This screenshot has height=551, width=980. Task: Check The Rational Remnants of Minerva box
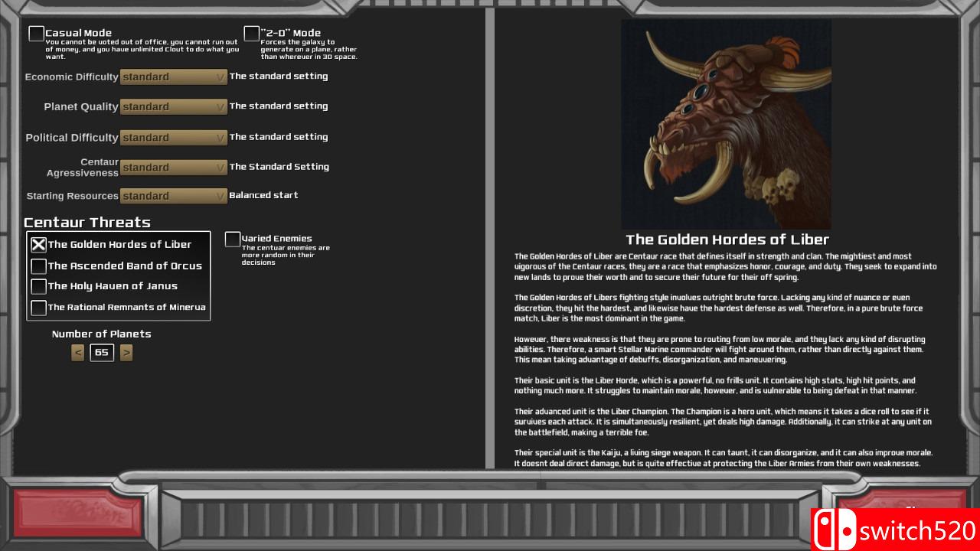click(x=38, y=308)
